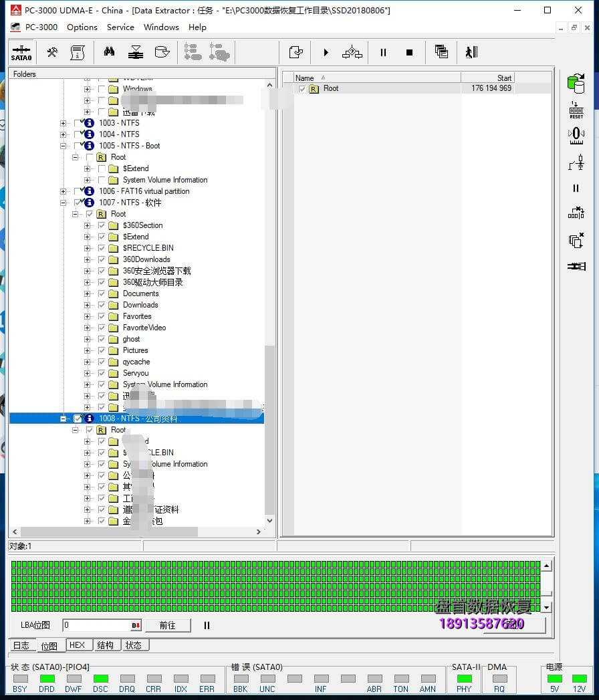599x700 pixels.
Task: Click the exit door toolbar icon
Action: 471,52
